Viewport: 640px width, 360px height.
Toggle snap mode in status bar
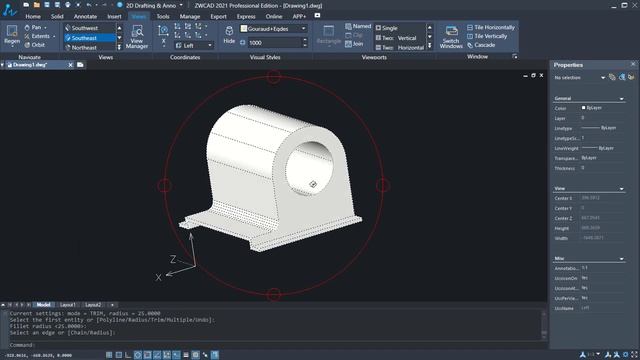click(109, 355)
